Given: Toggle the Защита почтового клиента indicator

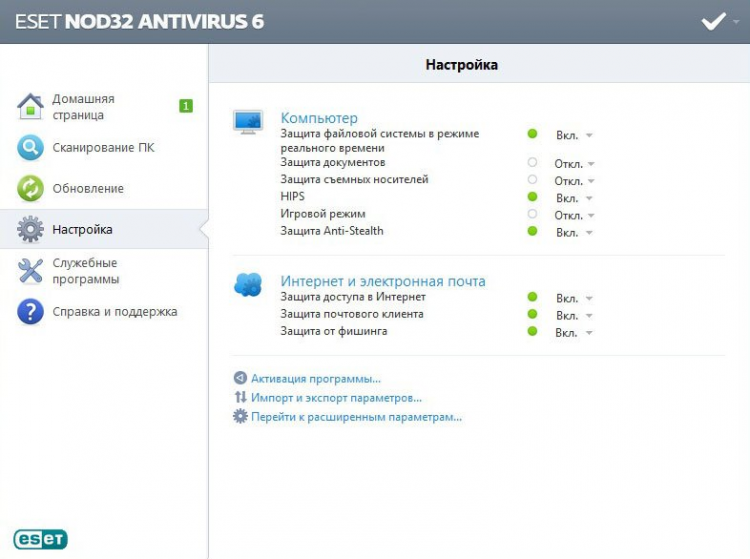Looking at the screenshot, I should tap(532, 314).
